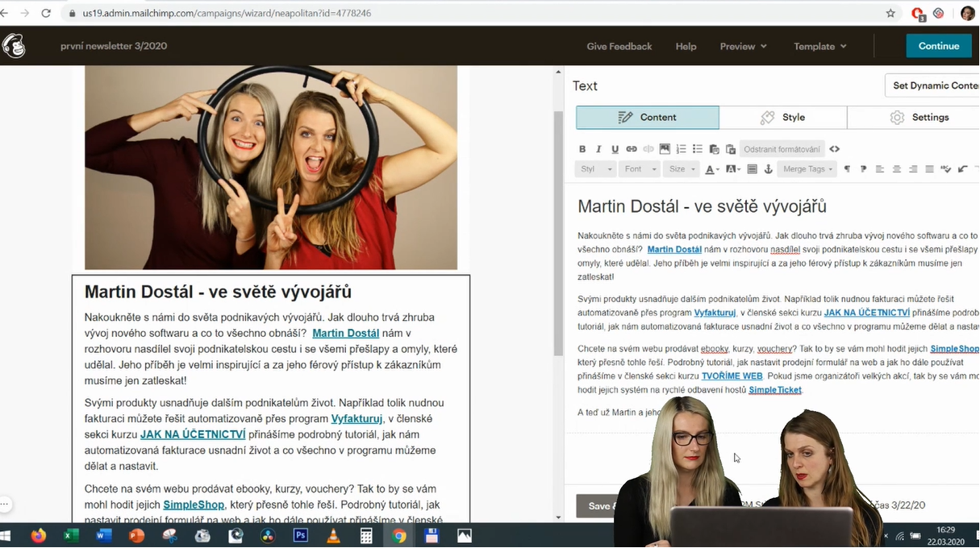This screenshot has height=548, width=980.
Task: Center-align the text
Action: [x=896, y=169]
